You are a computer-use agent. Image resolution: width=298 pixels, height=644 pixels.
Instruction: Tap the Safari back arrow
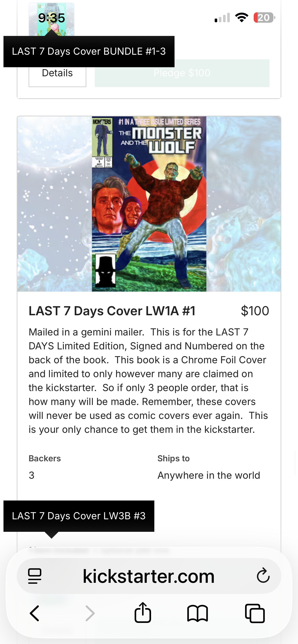click(34, 613)
